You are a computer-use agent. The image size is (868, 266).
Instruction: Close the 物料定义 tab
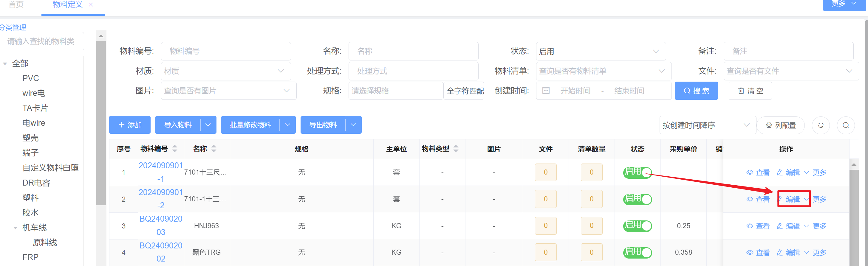[91, 5]
